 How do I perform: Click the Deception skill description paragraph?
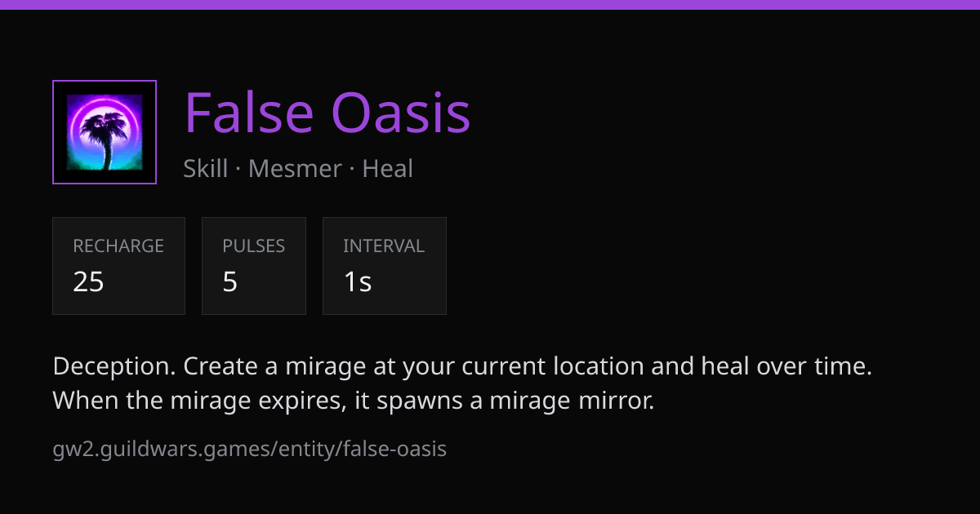(x=463, y=383)
